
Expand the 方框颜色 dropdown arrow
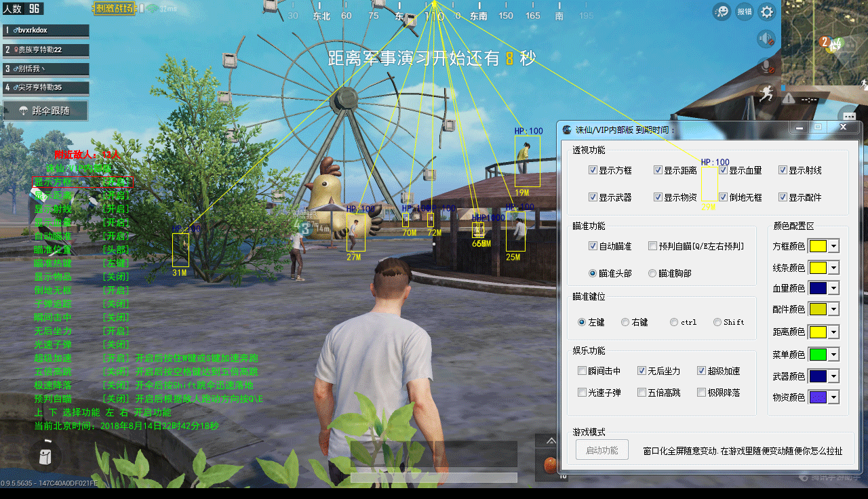pos(833,246)
